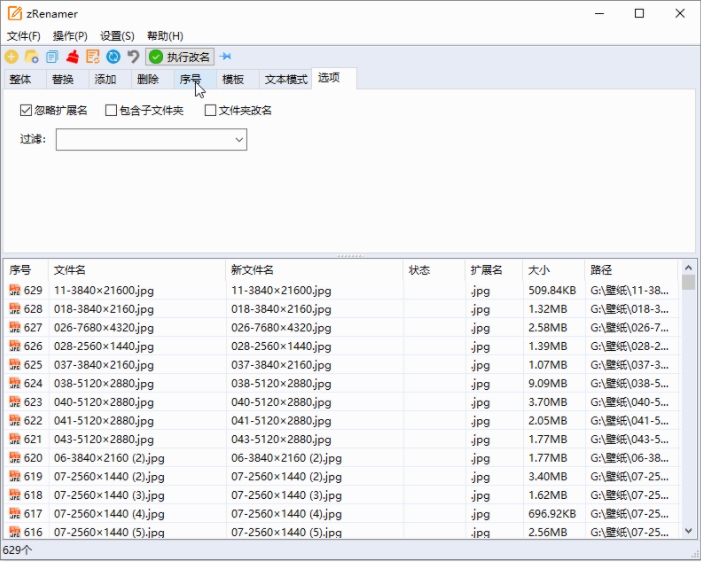Viewport: 701px width, 562px height.
Task: Open the 帮助(H) menu
Action: (x=165, y=36)
